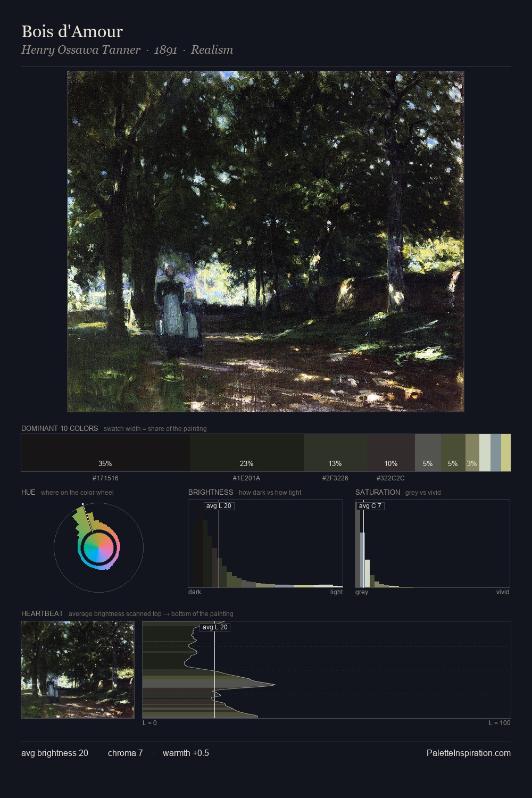Image resolution: width=532 pixels, height=798 pixels.
Task: Open the PaletteInspiration.com link
Action: pos(469,753)
